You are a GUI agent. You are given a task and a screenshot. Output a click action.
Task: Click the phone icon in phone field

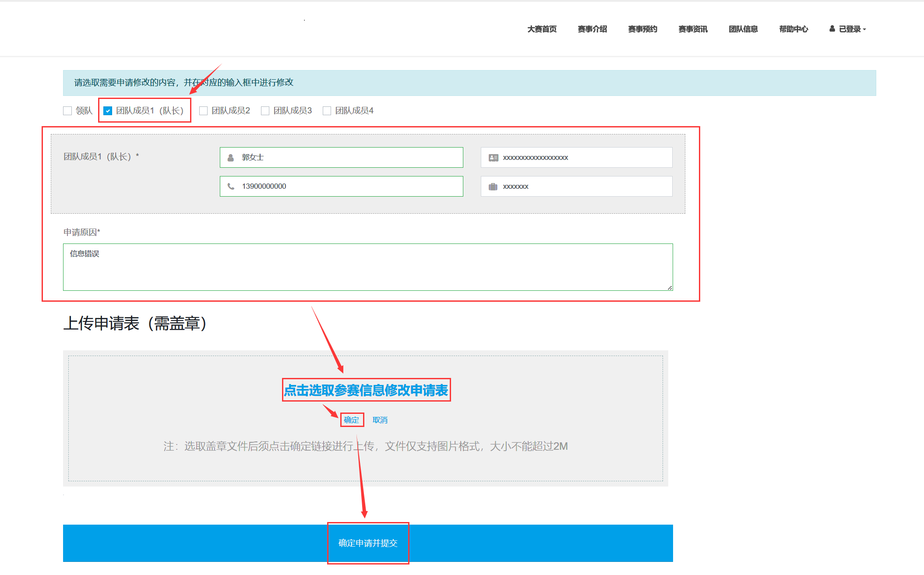[x=231, y=187]
